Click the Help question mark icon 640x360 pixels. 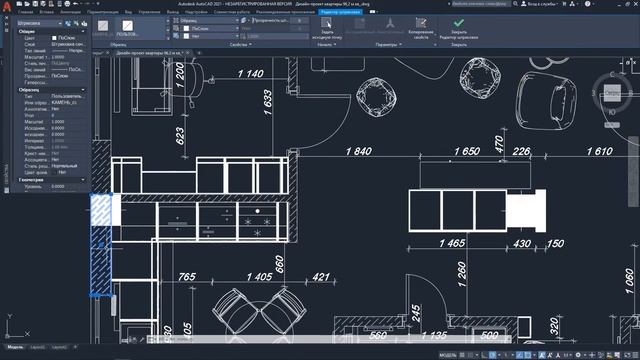587,4
